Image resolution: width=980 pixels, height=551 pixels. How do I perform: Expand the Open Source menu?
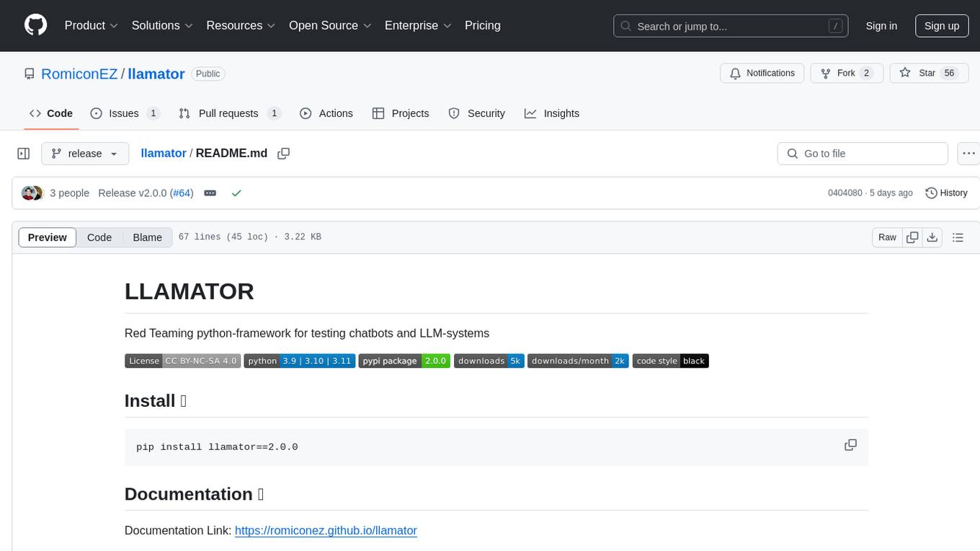tap(330, 25)
